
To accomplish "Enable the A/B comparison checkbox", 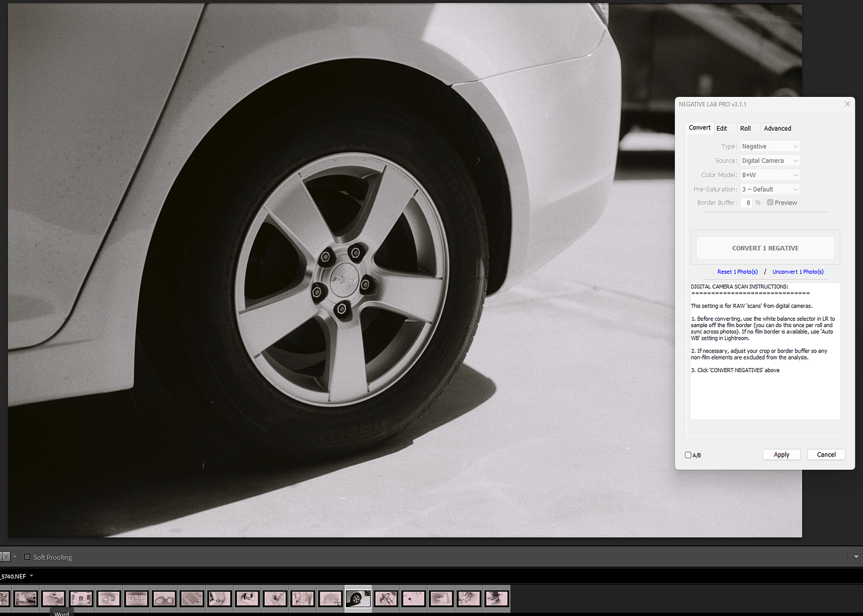I will click(687, 455).
